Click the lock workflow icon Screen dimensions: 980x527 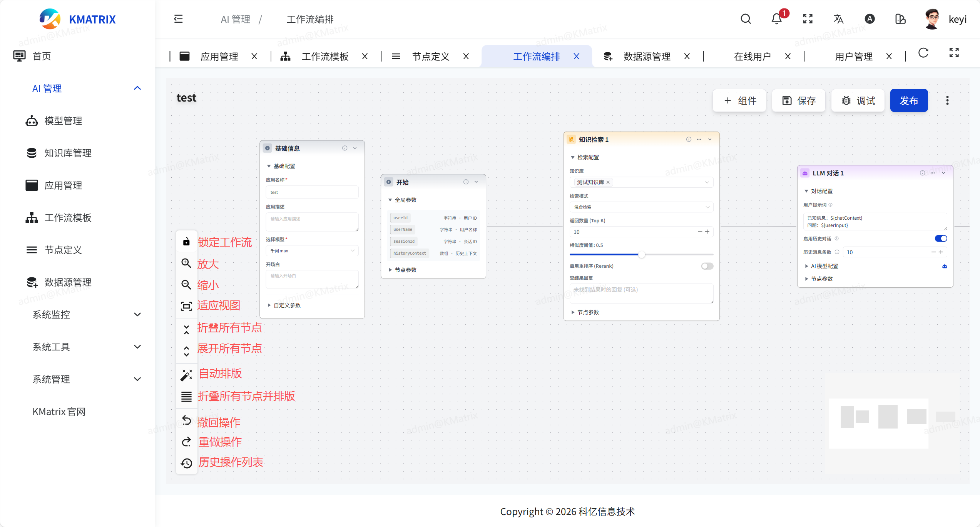tap(186, 242)
